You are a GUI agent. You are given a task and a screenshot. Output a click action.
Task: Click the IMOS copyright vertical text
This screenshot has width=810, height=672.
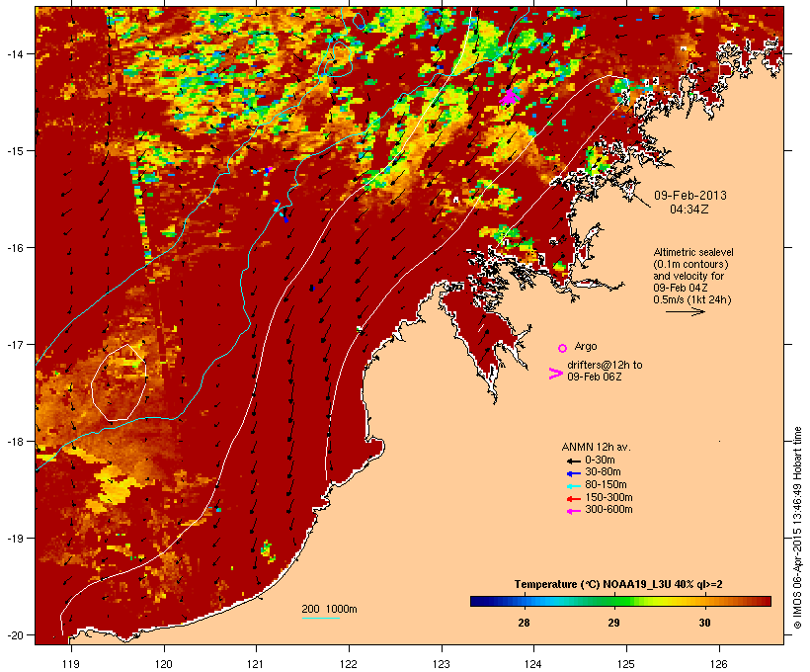click(x=797, y=528)
